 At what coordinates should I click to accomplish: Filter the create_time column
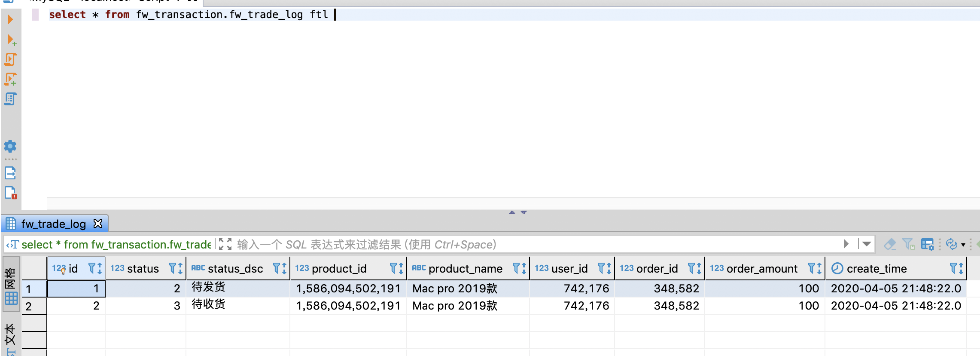pos(953,268)
